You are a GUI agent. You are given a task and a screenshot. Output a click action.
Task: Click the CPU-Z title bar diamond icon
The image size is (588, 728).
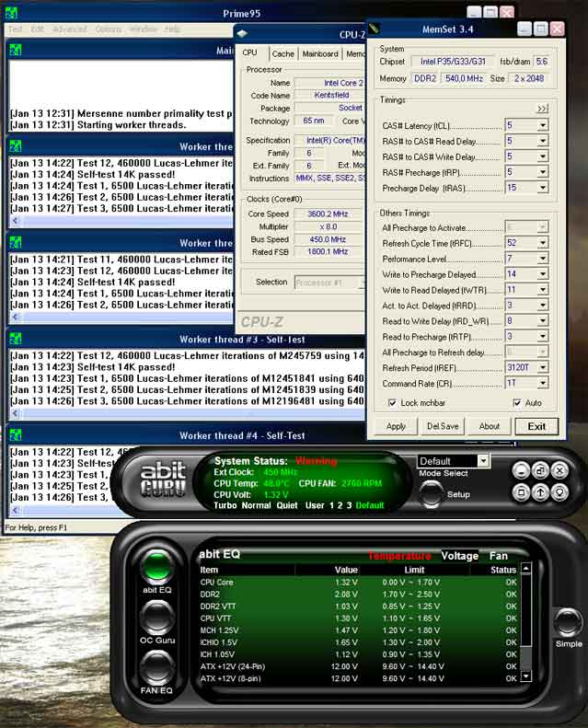tap(242, 33)
